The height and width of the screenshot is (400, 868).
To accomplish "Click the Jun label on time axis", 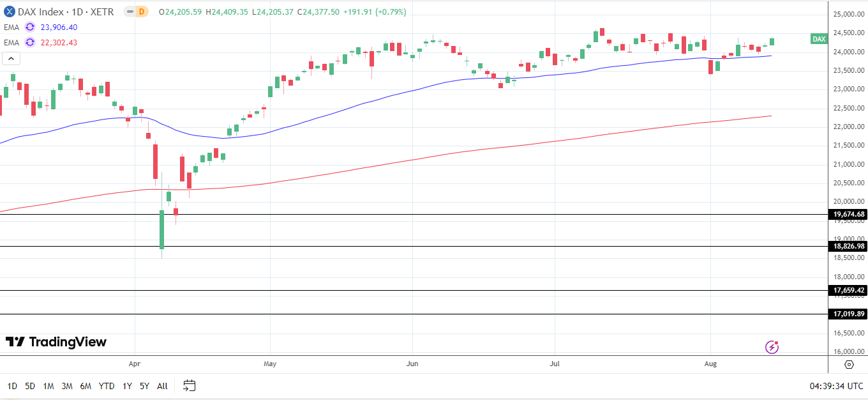I will pyautogui.click(x=412, y=364).
